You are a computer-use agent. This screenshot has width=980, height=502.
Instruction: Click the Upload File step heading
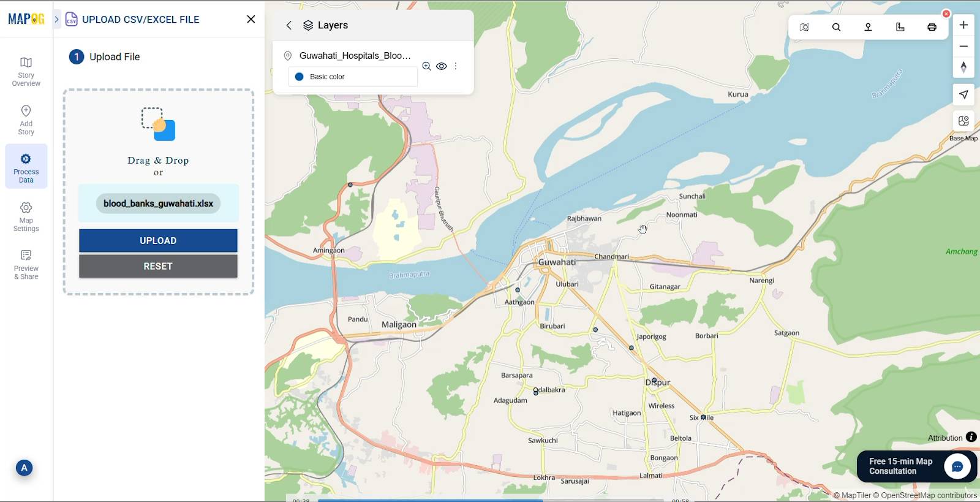(115, 57)
